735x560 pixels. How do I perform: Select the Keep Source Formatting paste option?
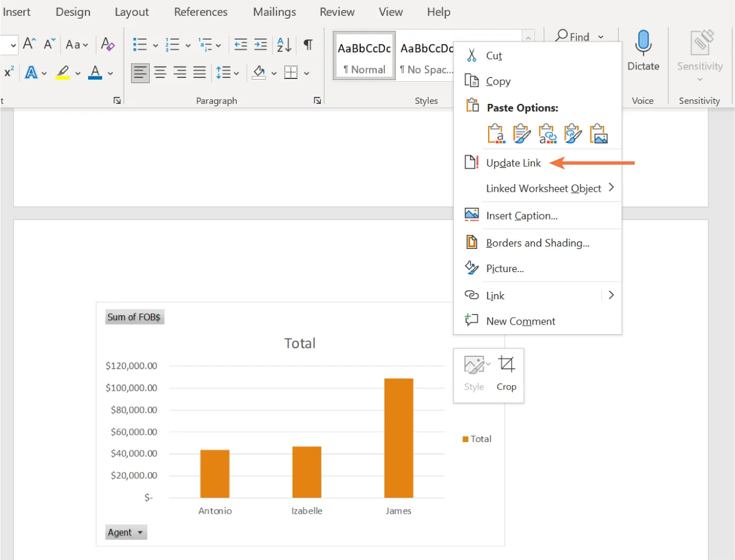point(495,133)
